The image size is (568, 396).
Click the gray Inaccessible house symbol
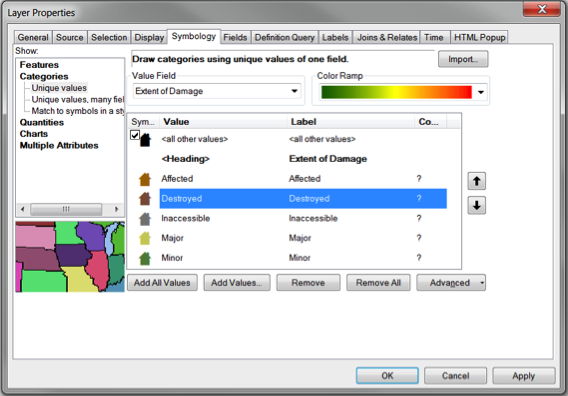[145, 218]
